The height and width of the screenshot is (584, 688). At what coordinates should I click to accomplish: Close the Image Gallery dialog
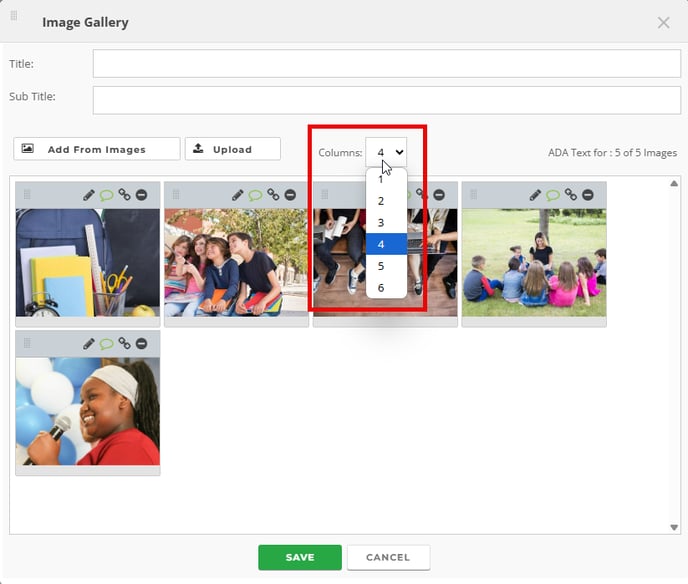pyautogui.click(x=663, y=22)
